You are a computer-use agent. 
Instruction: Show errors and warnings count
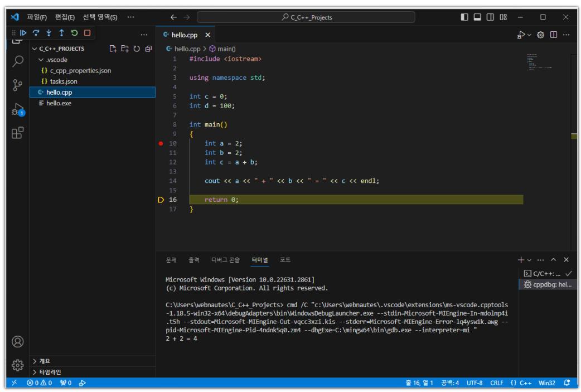click(39, 383)
